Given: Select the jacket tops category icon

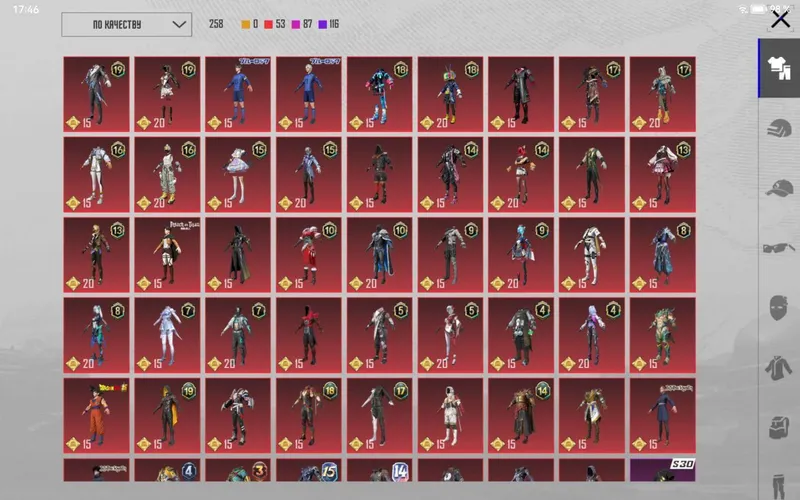Looking at the screenshot, I should (779, 368).
